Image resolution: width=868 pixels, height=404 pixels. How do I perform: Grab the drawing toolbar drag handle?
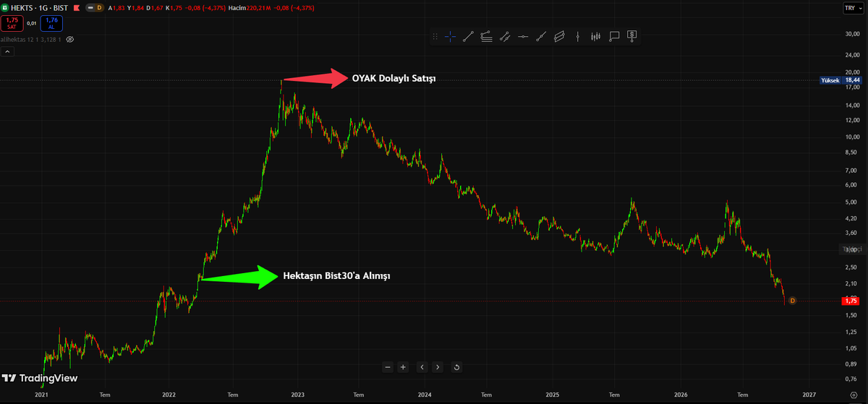point(435,36)
